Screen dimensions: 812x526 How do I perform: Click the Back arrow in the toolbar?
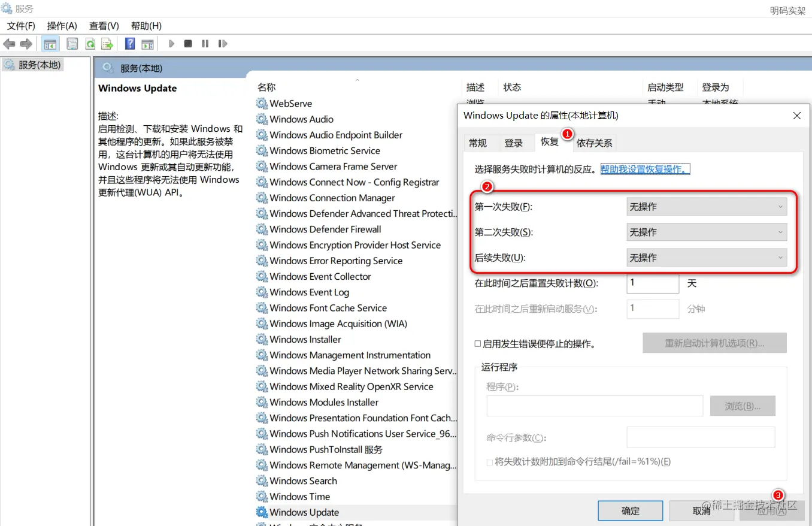pyautogui.click(x=9, y=44)
